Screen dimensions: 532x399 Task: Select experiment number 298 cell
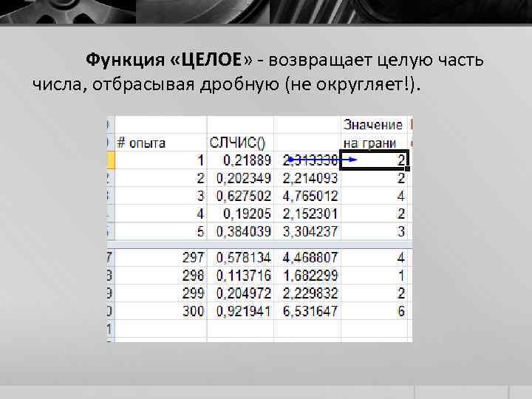pyautogui.click(x=160, y=275)
